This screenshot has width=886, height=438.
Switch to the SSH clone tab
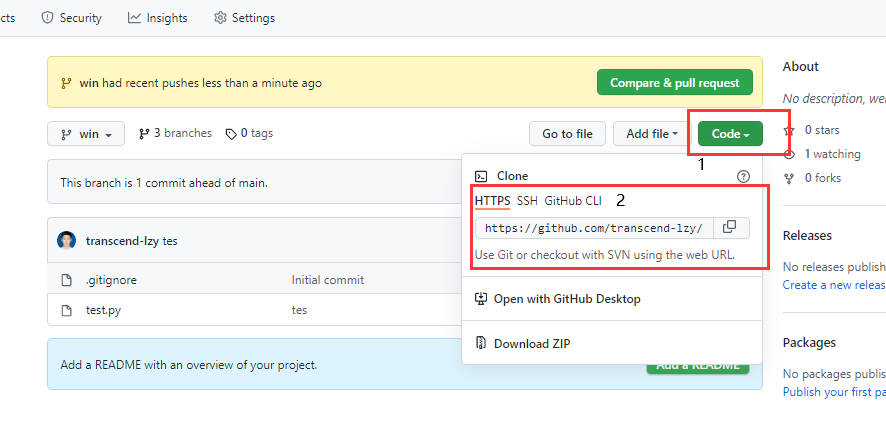click(x=527, y=201)
